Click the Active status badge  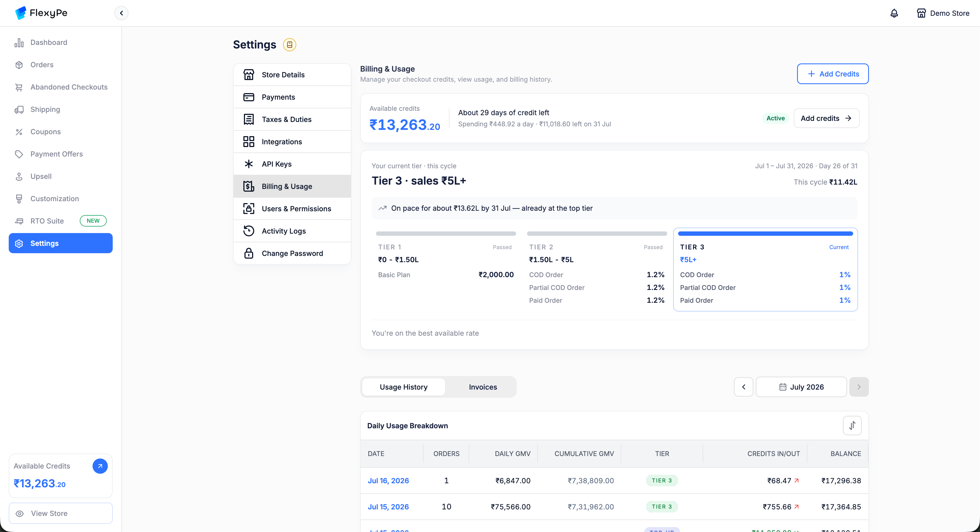click(x=775, y=118)
